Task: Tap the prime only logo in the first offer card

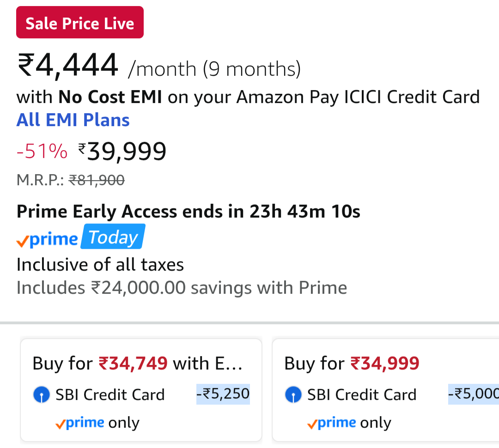Action: tap(80, 423)
